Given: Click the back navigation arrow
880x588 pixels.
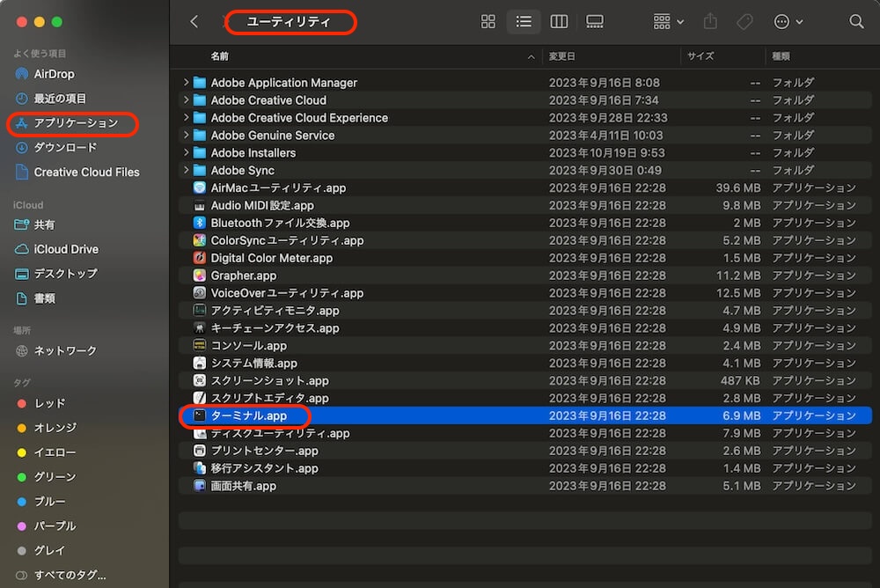Looking at the screenshot, I should 194,22.
